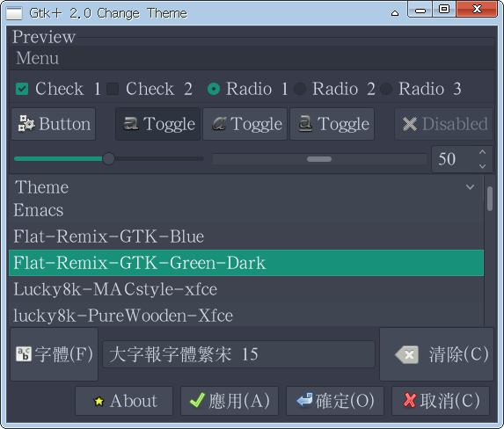Image resolution: width=504 pixels, height=429 pixels.
Task: Click the X icon on Disabled button
Action: click(410, 124)
